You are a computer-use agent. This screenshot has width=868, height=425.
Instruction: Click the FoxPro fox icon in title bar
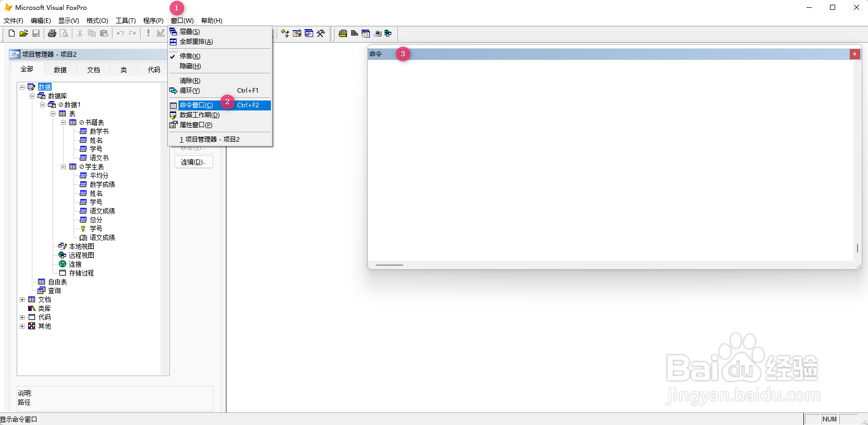8,7
